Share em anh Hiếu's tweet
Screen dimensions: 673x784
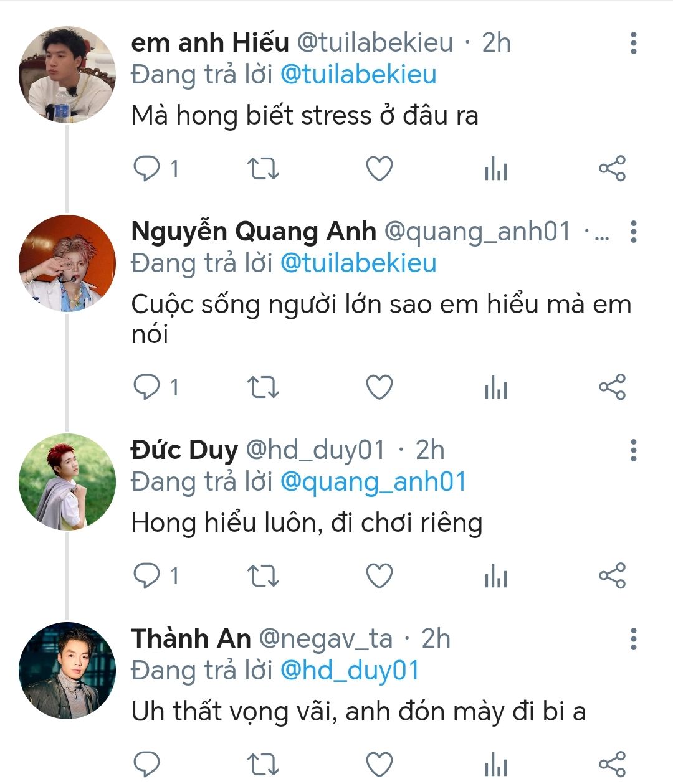tap(611, 169)
